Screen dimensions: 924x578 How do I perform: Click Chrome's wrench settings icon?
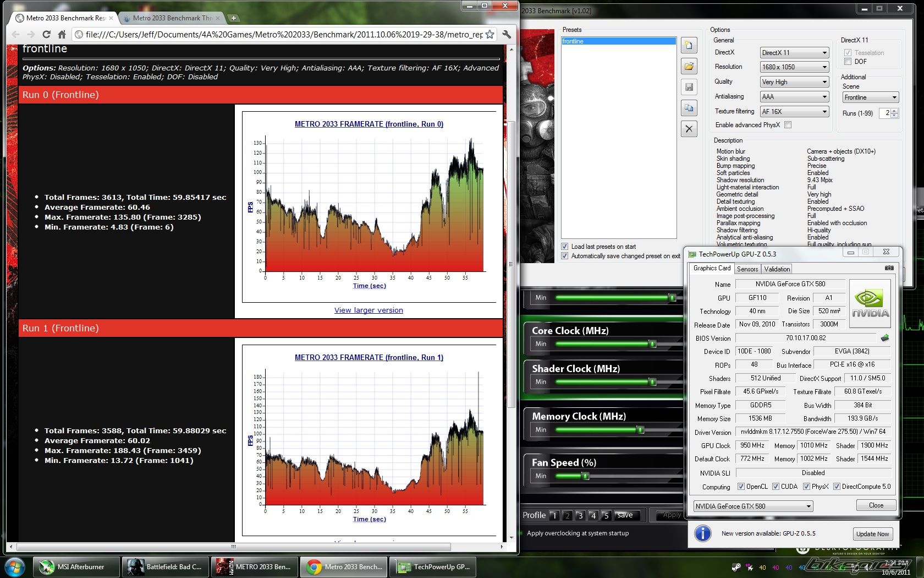[x=507, y=35]
